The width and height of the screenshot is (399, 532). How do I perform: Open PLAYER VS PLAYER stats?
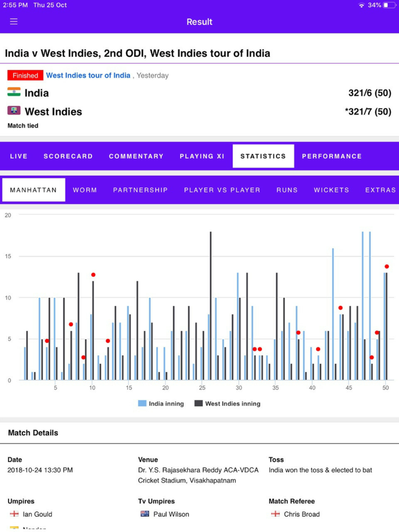222,190
